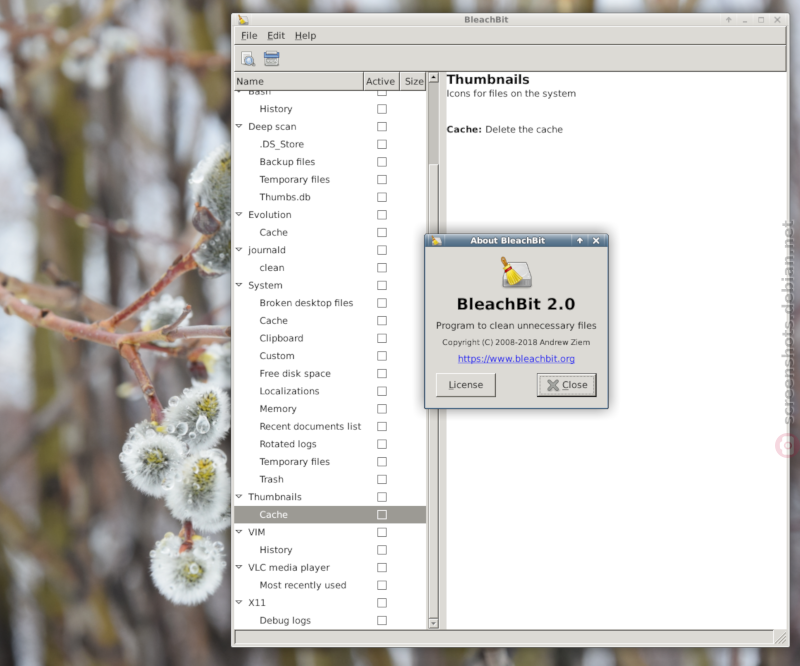
Task: Open the File menu
Action: (249, 36)
